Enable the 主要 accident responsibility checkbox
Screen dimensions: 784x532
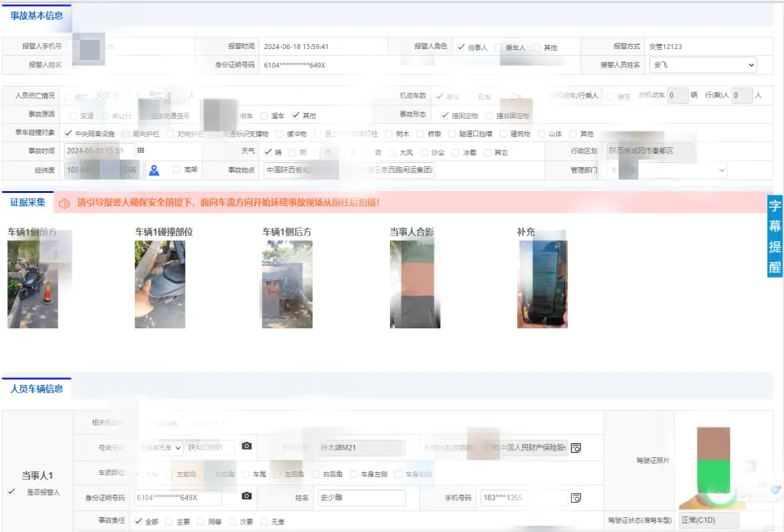click(x=170, y=521)
